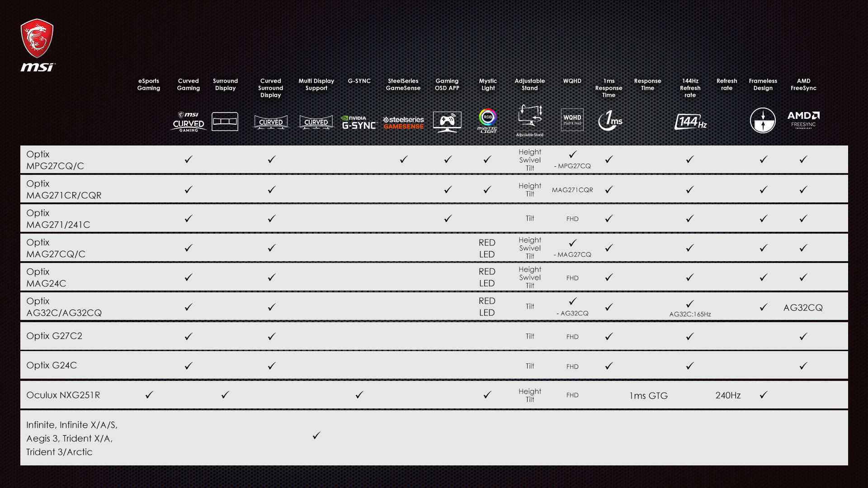
Task: Click the Optix G27C2 row label
Action: 54,336
